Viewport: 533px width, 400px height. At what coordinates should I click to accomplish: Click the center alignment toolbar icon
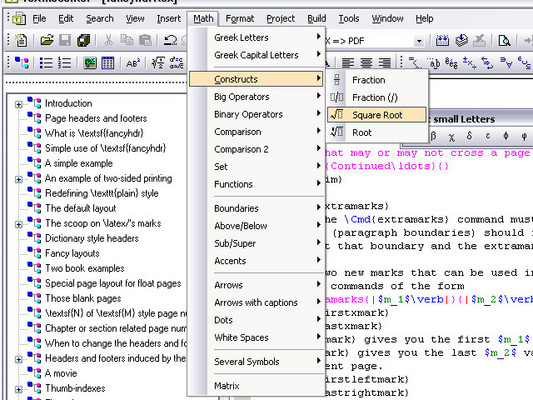pyautogui.click(x=366, y=63)
